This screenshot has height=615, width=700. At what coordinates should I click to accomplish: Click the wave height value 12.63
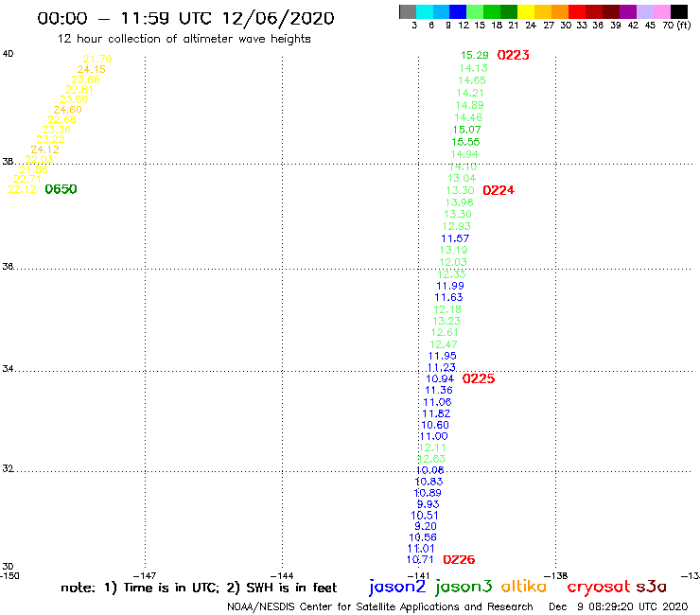pos(431,459)
